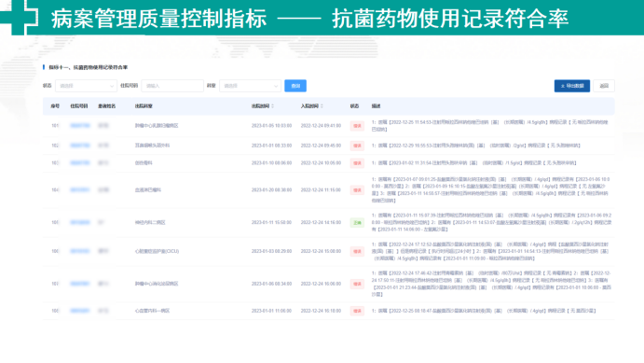Click the discharge time 2023-01-01 08:33:00

pyautogui.click(x=271, y=146)
